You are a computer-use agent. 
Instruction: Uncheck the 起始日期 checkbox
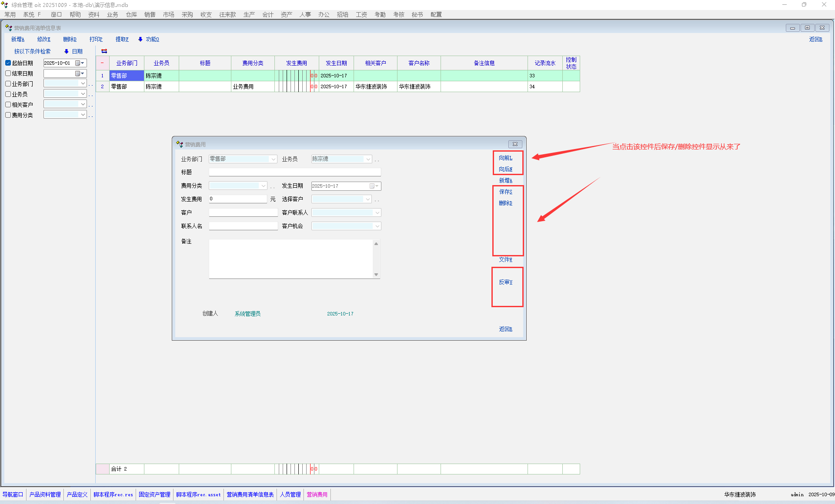[x=8, y=63]
